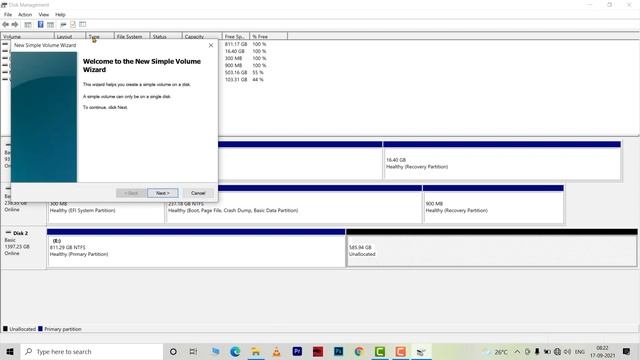
Task: Open Adobe Premiere Pro from the taskbar
Action: point(297,351)
